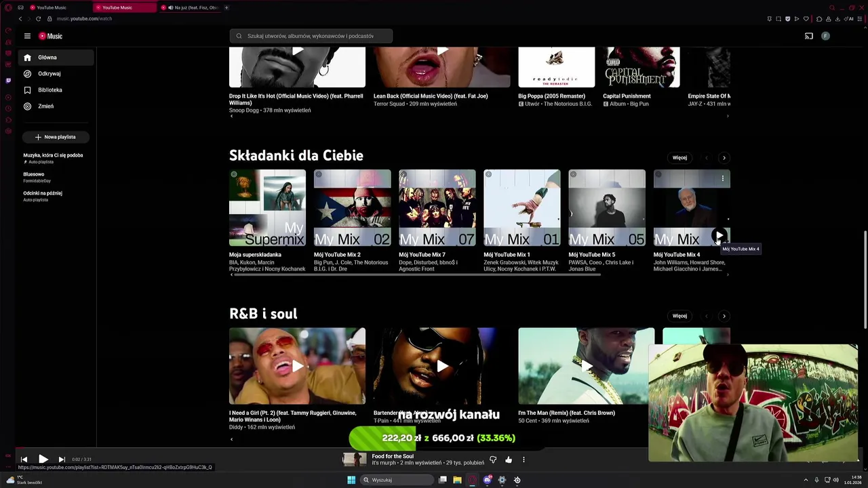The width and height of the screenshot is (868, 488).
Task: Open Capital Punishment album cover
Action: pyautogui.click(x=641, y=67)
